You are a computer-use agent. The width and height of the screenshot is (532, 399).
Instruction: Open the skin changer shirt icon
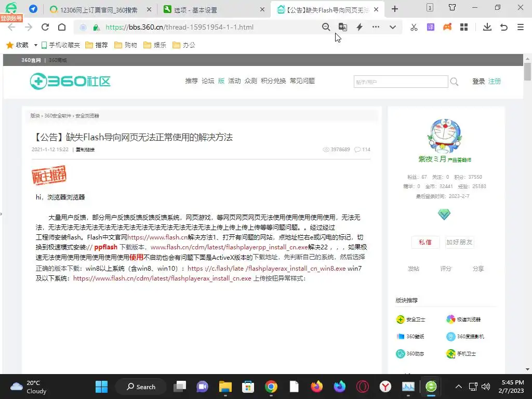click(452, 7)
